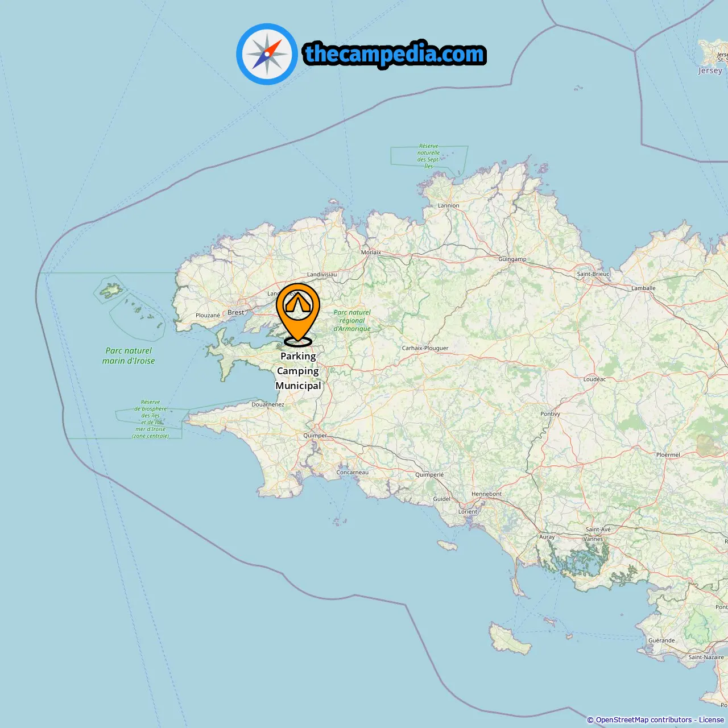Select the Saint-Brieuc city label
Image resolution: width=728 pixels, height=728 pixels.
click(x=593, y=274)
